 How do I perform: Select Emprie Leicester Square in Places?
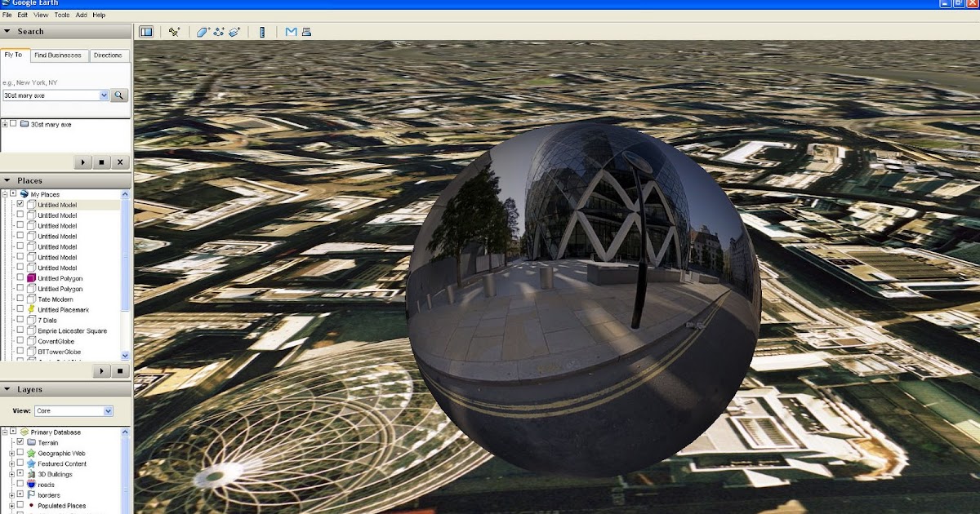[72, 330]
